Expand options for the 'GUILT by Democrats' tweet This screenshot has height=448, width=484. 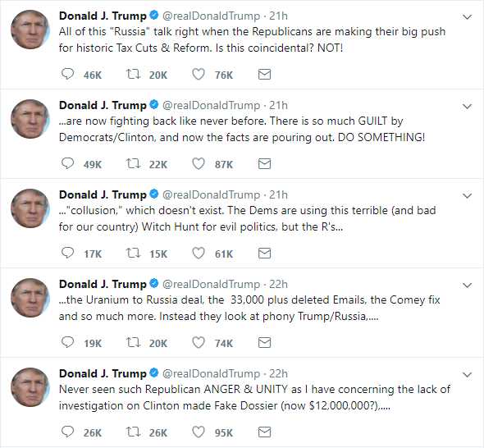pyautogui.click(x=468, y=107)
